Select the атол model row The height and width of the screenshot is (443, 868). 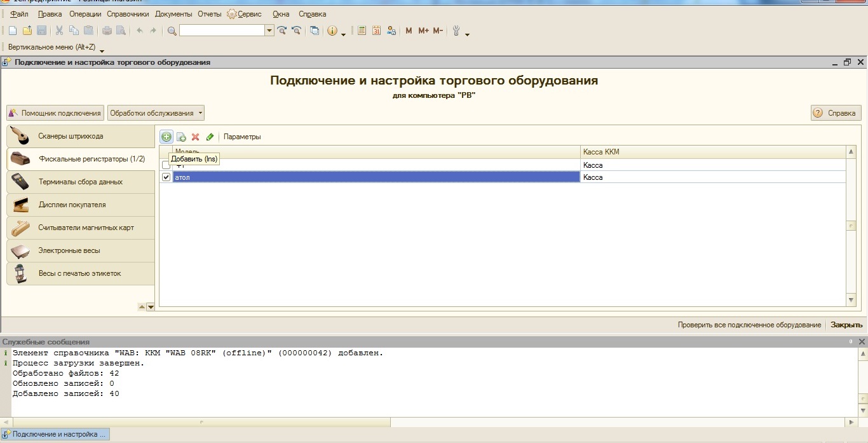[x=376, y=177]
